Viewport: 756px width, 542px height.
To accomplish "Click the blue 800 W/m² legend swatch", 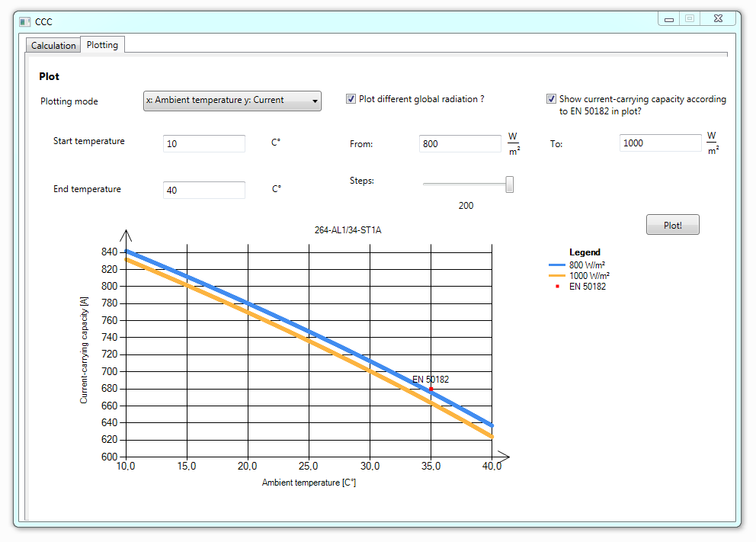I will point(557,265).
